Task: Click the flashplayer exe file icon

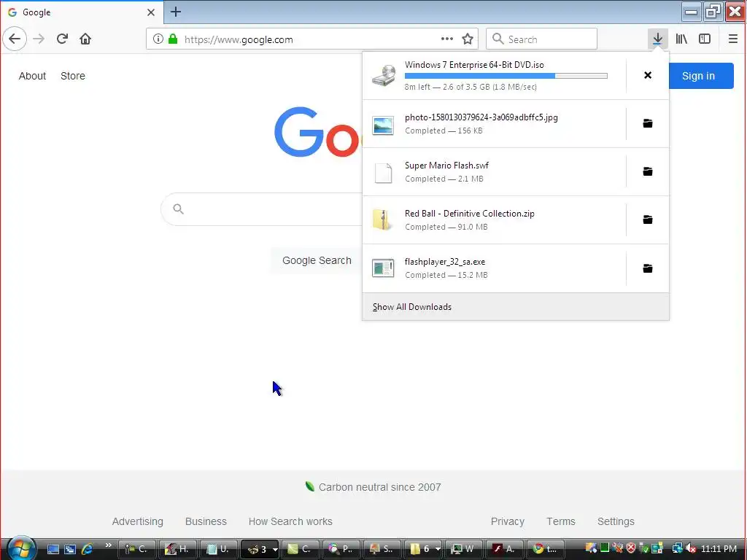Action: coord(383,268)
